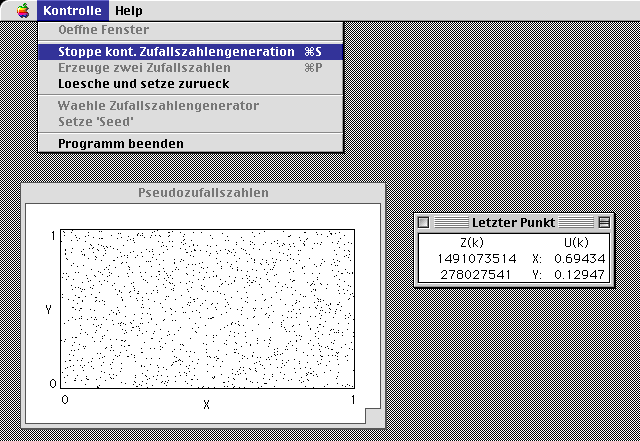Open the Kontrolle menu
640x441 pixels.
point(73,11)
